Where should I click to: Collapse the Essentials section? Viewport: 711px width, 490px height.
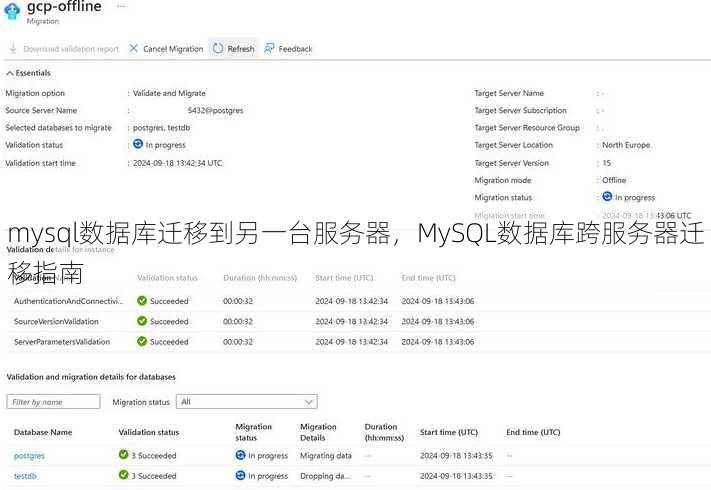(x=28, y=73)
